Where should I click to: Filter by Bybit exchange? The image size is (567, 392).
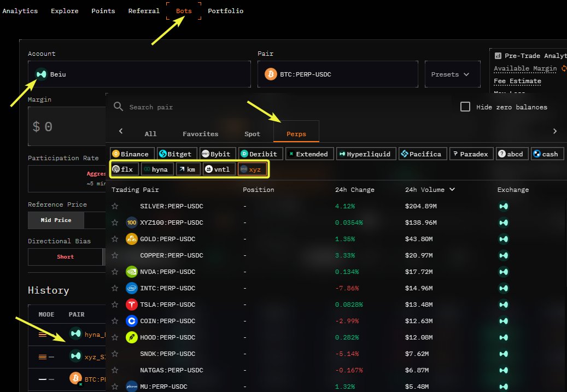pos(218,154)
